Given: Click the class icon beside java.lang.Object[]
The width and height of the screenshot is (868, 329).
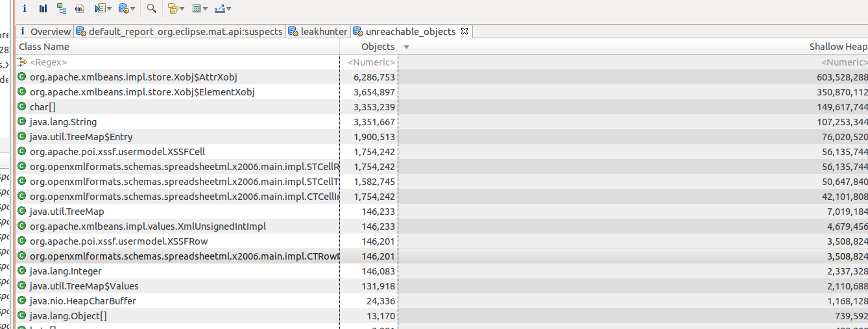Looking at the screenshot, I should click(21, 315).
